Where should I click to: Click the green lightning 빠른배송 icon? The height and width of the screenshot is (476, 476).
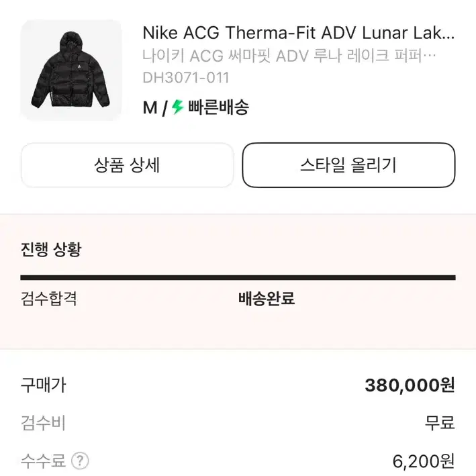[x=178, y=107]
